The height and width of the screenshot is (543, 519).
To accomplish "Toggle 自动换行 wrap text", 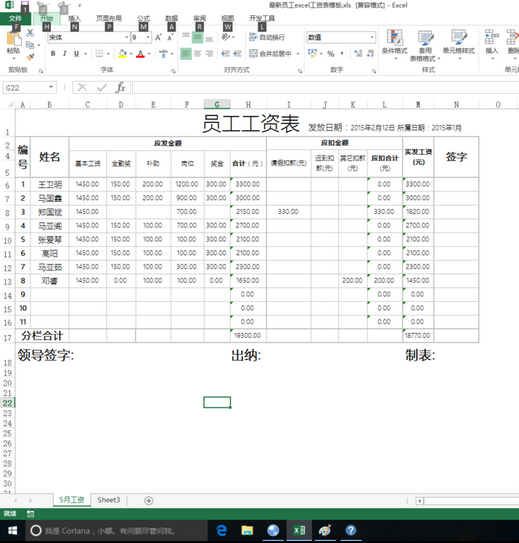I will click(x=267, y=37).
